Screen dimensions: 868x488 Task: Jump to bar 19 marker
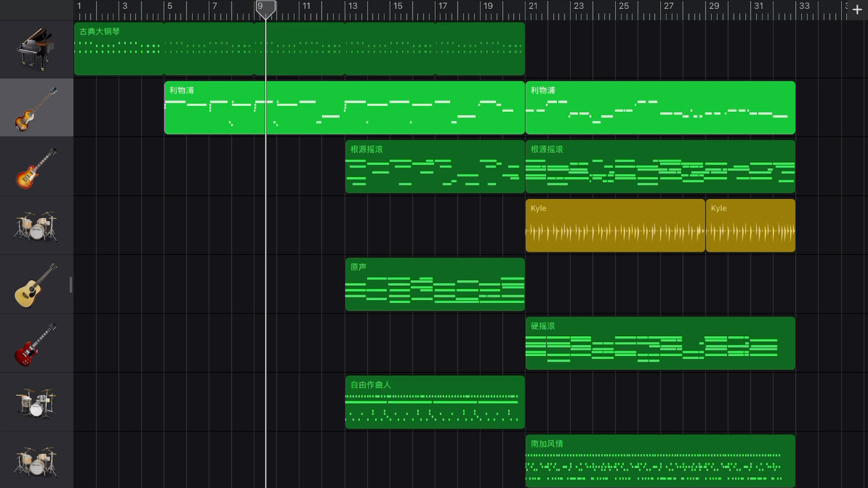click(488, 6)
